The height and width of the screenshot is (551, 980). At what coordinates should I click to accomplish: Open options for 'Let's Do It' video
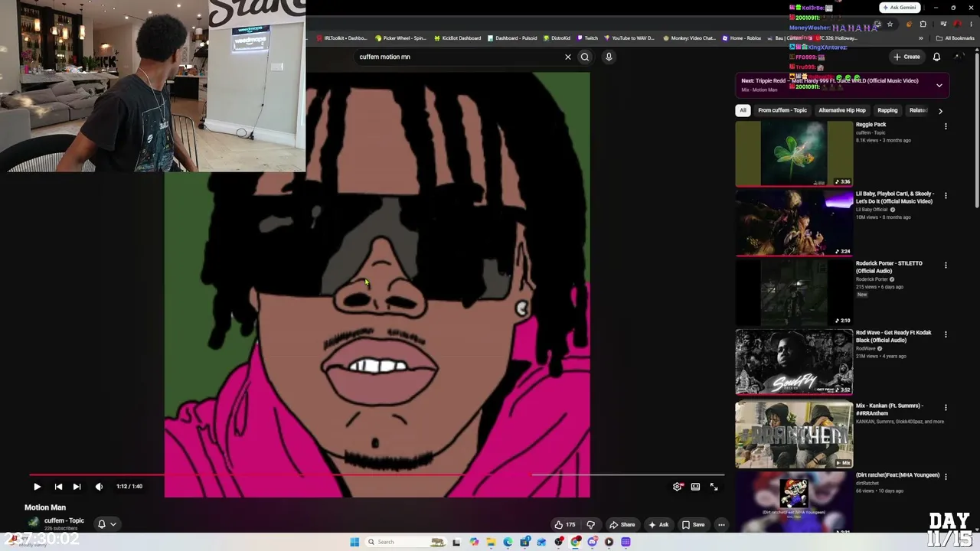pos(946,196)
